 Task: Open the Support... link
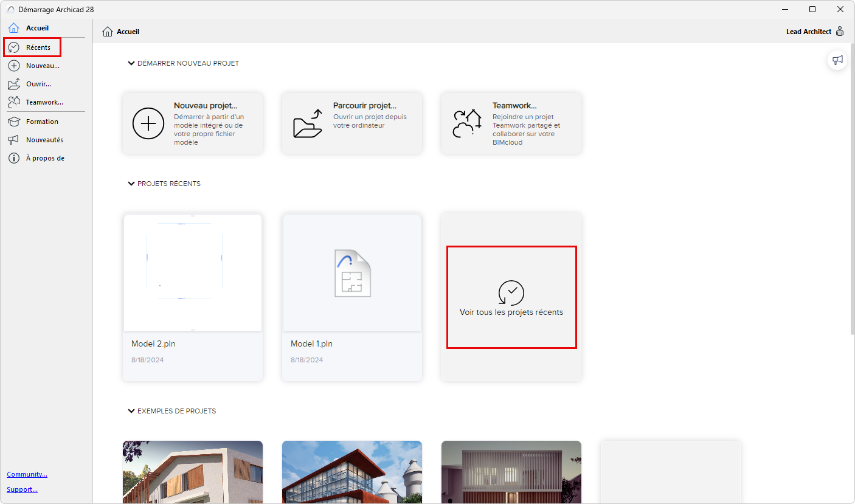[x=22, y=489]
